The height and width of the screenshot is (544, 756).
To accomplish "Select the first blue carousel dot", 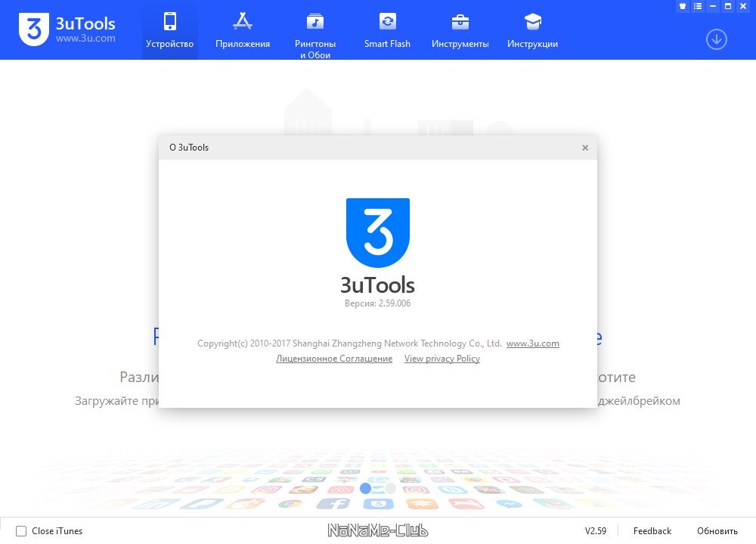I will [365, 489].
